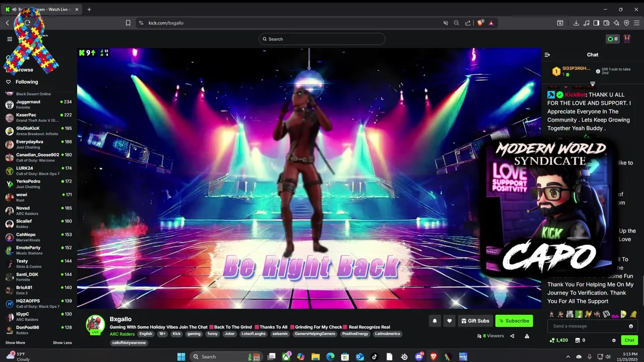Open EmoteParty channel in sidebar
This screenshot has height=362, width=644.
click(x=38, y=250)
